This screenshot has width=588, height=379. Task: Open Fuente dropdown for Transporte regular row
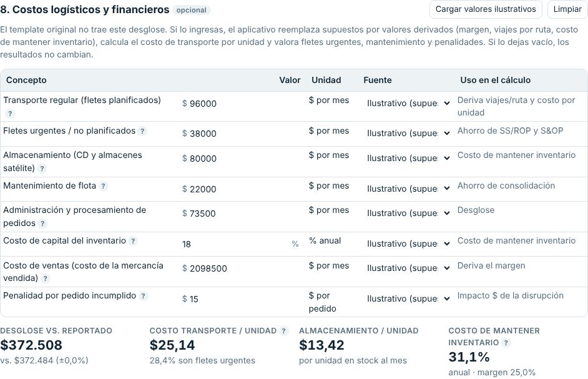(408, 103)
